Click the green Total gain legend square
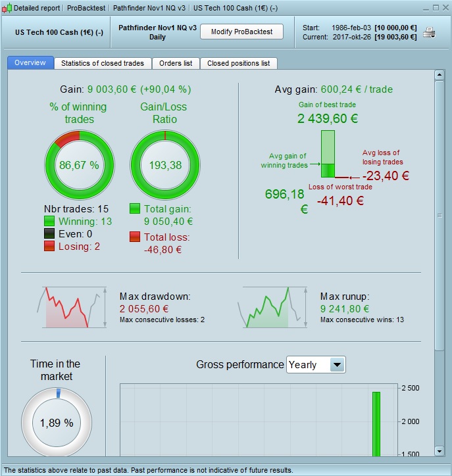The height and width of the screenshot is (476, 452). 135,208
